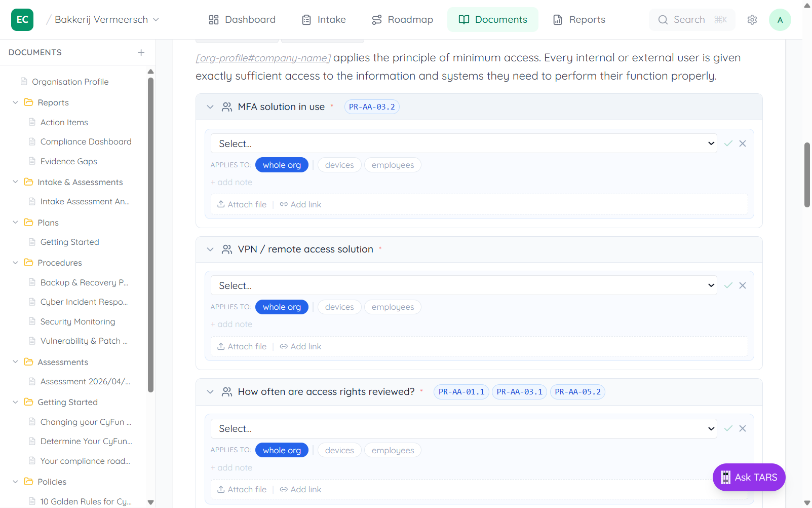Clear the VPN answer using the X icon
This screenshot has width=812, height=508.
tap(743, 285)
